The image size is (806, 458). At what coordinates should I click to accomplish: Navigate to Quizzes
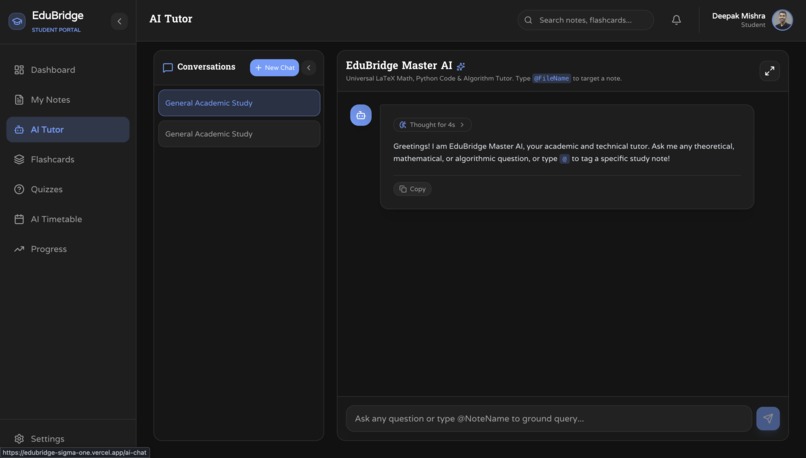click(x=68, y=189)
